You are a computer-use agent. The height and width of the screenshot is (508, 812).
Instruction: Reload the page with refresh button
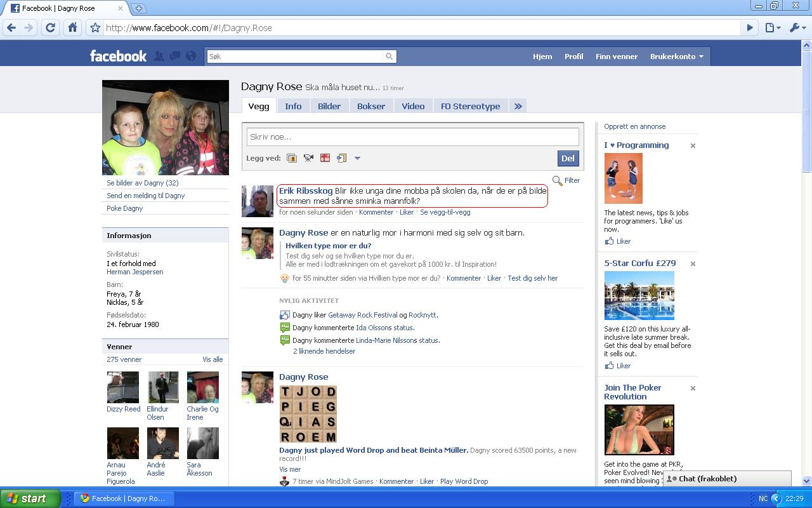(x=51, y=28)
